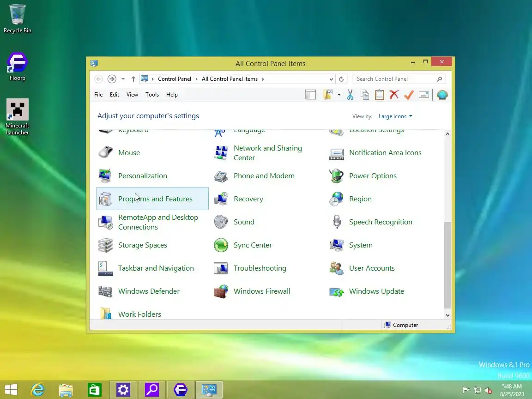Open the View by Large icons dropdown

click(x=395, y=116)
